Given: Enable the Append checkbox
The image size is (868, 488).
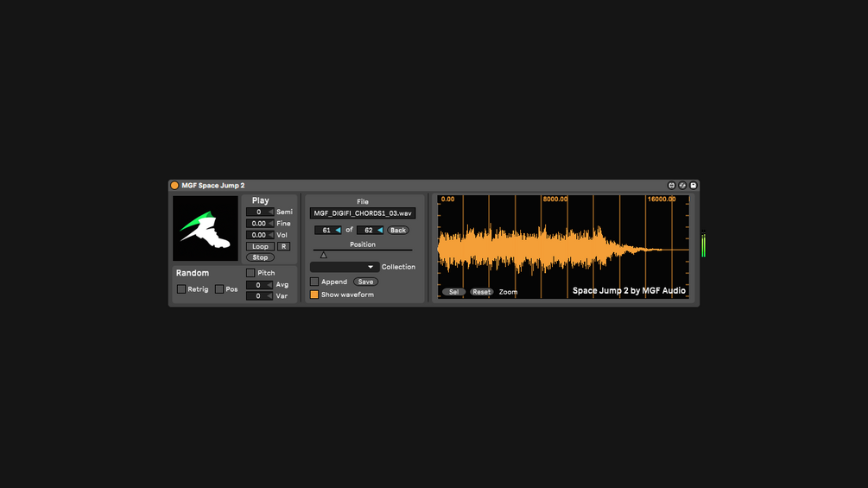Looking at the screenshot, I should [314, 282].
